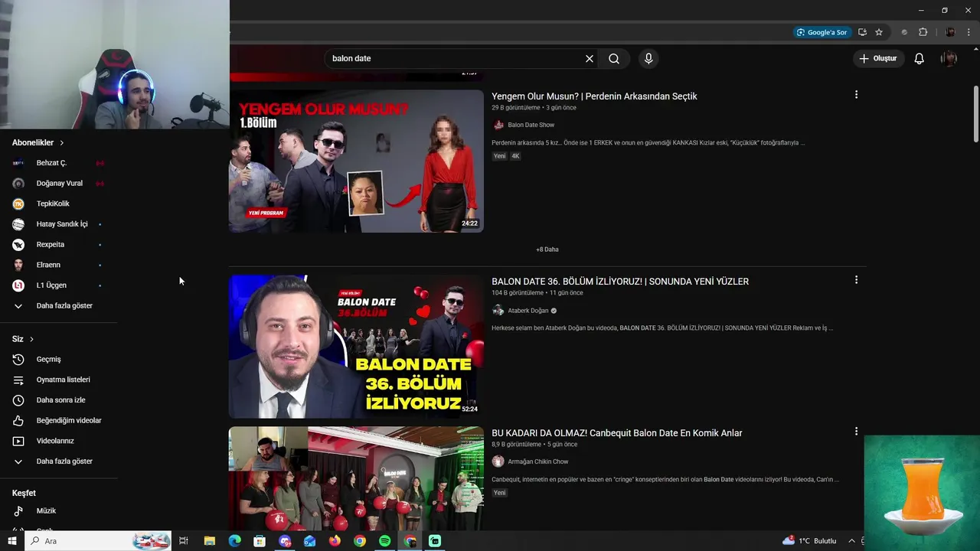Click the Windows 'Ara' search box
980x551 pixels.
pos(98,541)
